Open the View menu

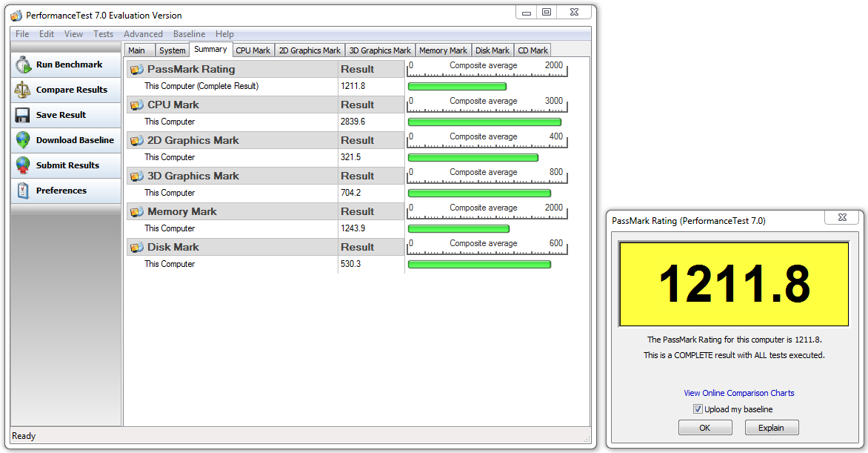tap(73, 34)
